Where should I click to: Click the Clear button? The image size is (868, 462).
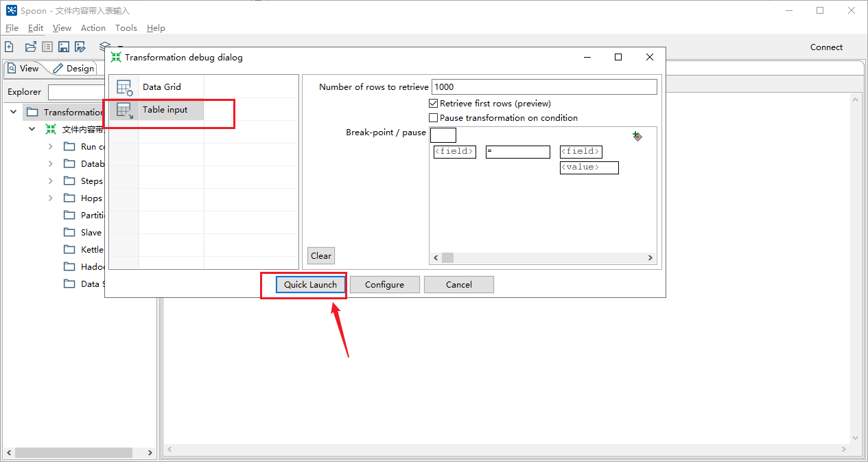(321, 255)
